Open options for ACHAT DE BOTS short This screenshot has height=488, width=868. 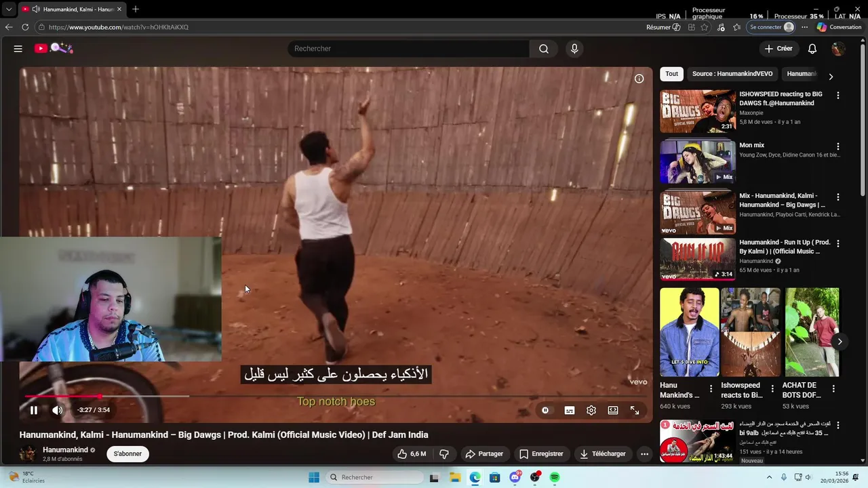tap(833, 388)
